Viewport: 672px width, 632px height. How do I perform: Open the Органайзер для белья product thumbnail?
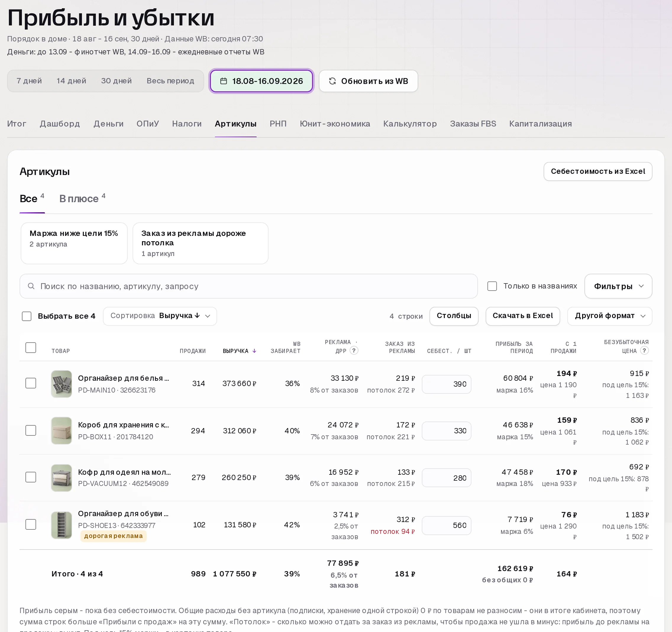click(x=61, y=384)
